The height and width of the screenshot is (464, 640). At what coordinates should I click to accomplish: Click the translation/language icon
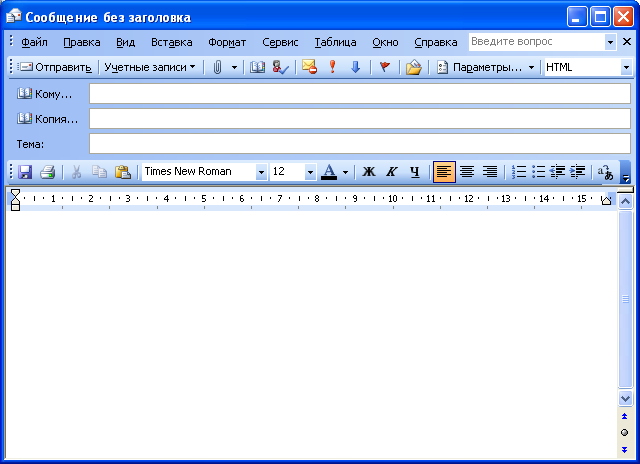[x=605, y=172]
